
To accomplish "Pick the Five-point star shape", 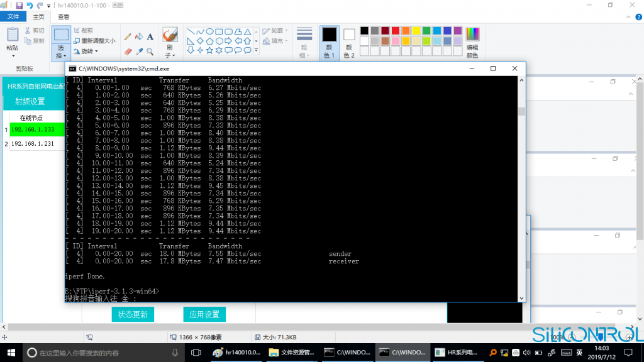I will tap(209, 50).
